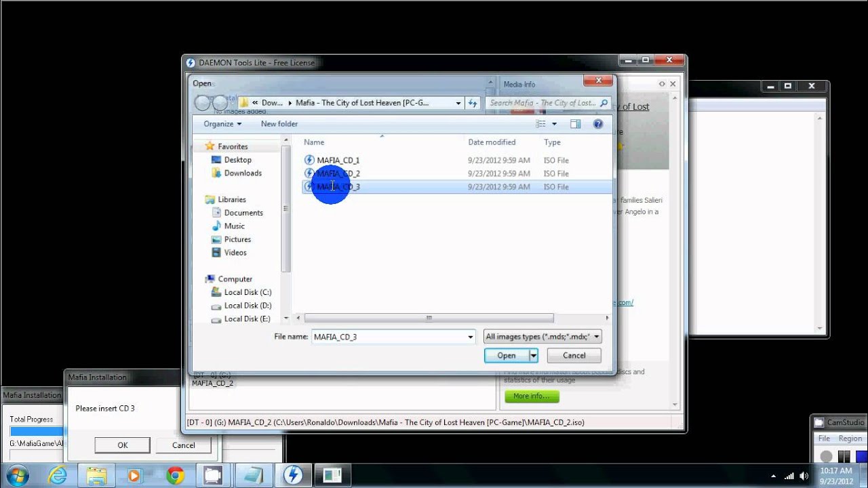Click the CamStudio record button icon
Image resolution: width=868 pixels, height=488 pixels.
pos(826,456)
